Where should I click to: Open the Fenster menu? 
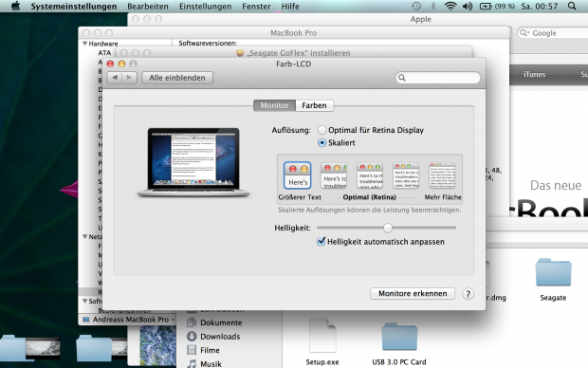click(256, 7)
